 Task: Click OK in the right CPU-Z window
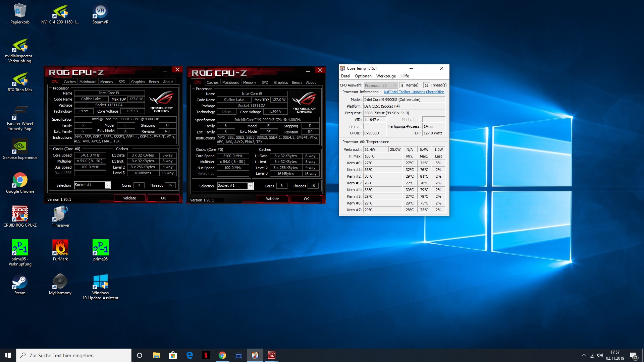306,199
